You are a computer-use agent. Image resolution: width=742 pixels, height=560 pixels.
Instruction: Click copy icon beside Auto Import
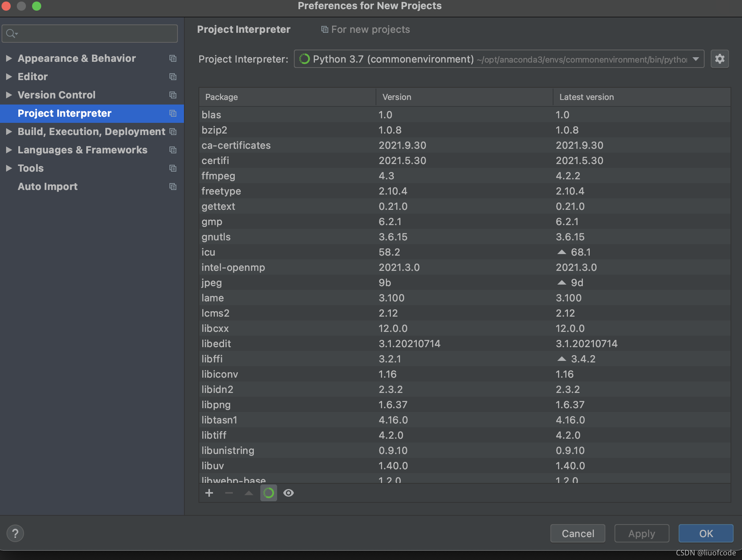tap(173, 187)
